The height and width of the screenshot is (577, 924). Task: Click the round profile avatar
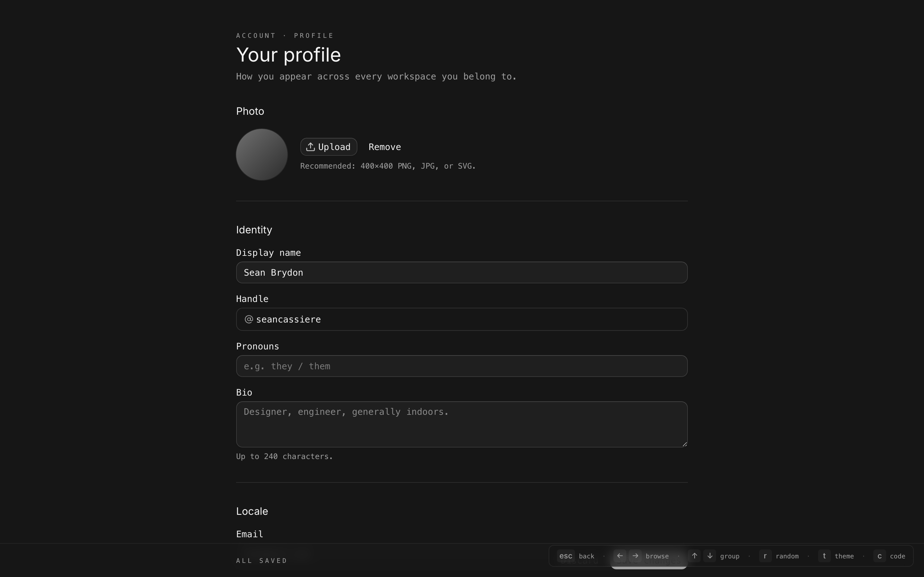(261, 155)
